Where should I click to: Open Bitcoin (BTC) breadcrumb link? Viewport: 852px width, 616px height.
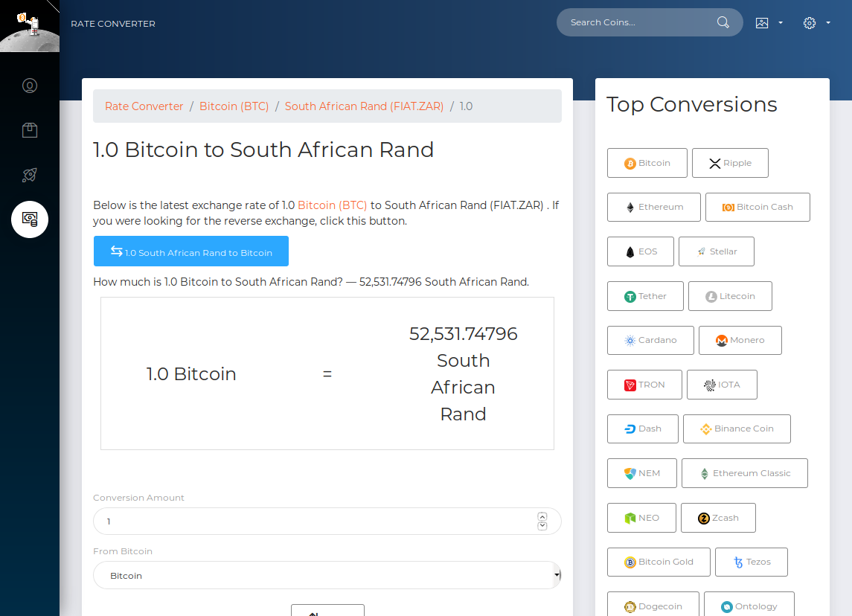click(x=234, y=106)
